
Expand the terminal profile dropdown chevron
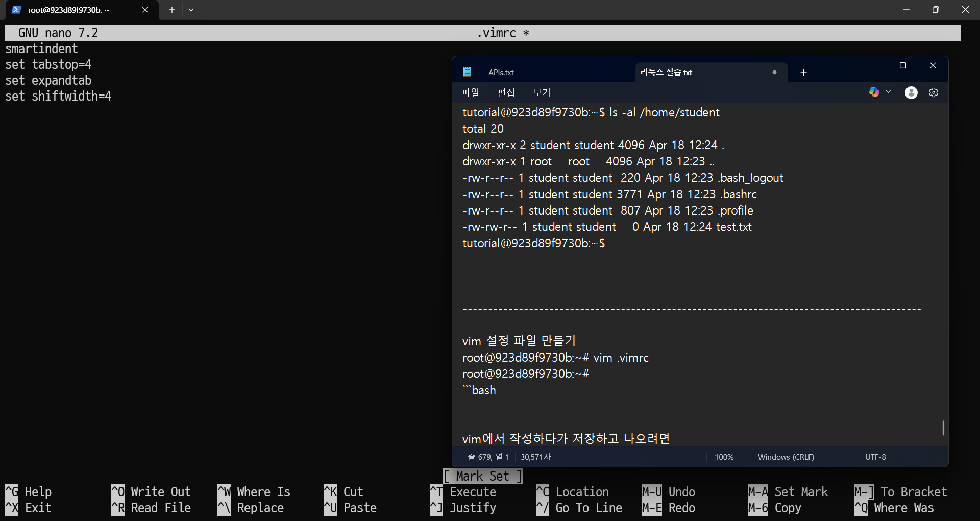tap(191, 10)
